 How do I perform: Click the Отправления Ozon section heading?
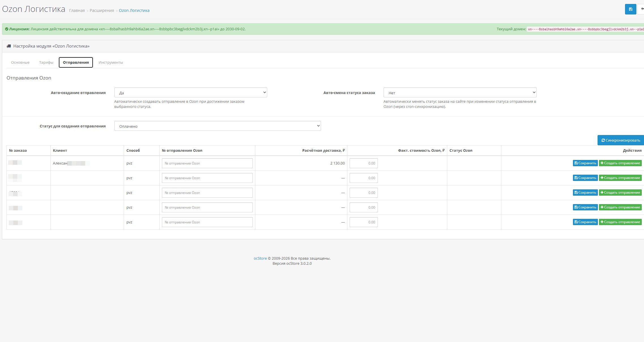tap(29, 78)
